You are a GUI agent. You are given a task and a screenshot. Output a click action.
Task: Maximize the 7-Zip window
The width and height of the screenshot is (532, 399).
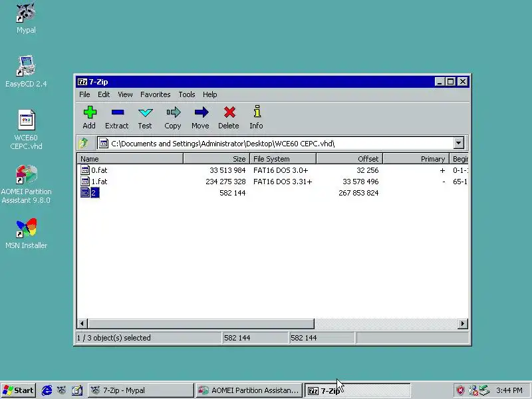click(x=451, y=82)
